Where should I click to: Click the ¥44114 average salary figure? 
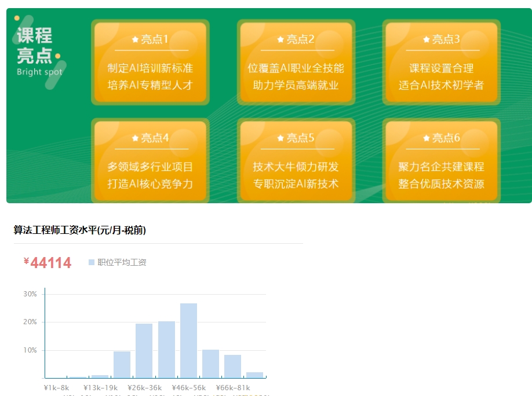click(49, 263)
